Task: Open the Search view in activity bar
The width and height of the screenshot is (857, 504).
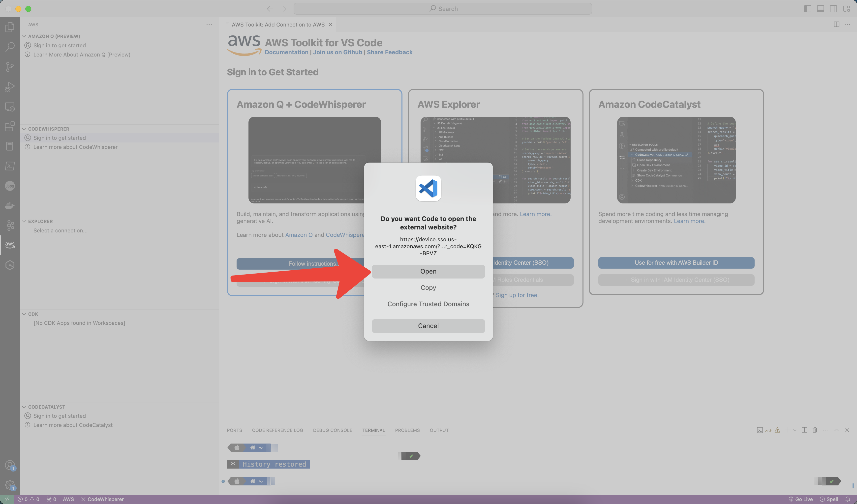Action: tap(10, 47)
